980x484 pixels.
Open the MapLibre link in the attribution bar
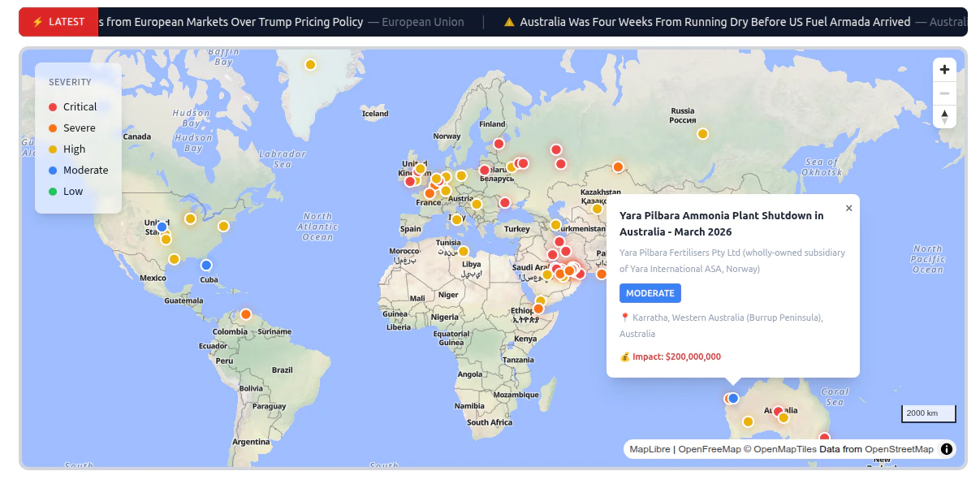point(650,448)
